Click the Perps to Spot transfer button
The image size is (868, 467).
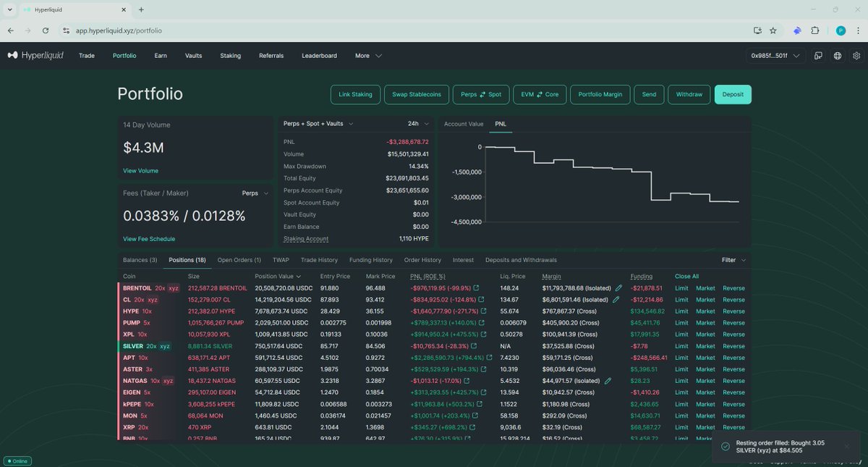(x=481, y=94)
